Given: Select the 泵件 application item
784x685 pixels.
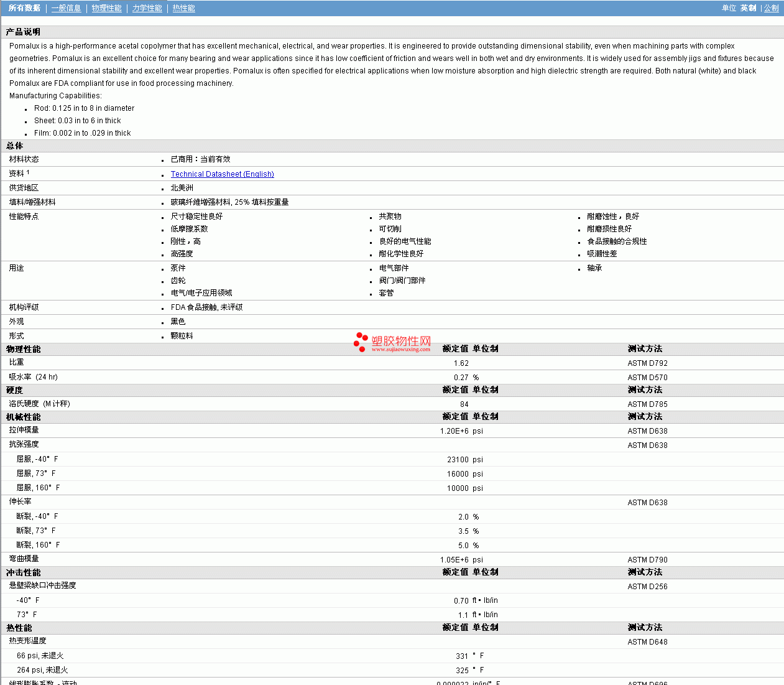Looking at the screenshot, I should (178, 268).
